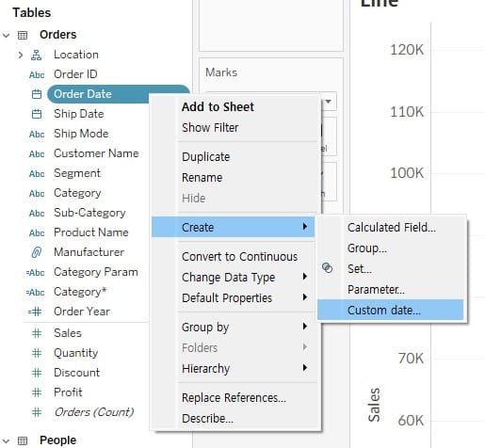Collapse the Orders table chevron
The width and height of the screenshot is (485, 448).
[7, 35]
